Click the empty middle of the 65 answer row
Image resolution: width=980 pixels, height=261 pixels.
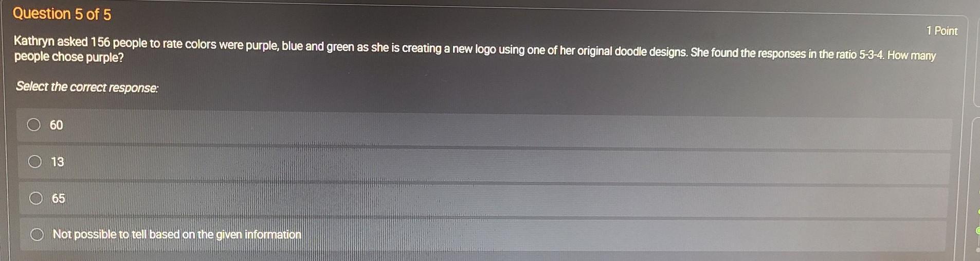pos(483,201)
